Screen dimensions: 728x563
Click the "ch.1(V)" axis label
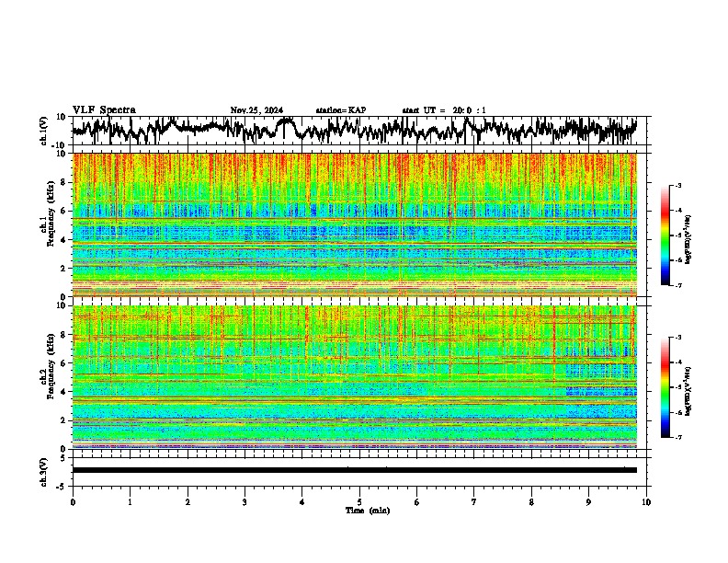click(44, 131)
